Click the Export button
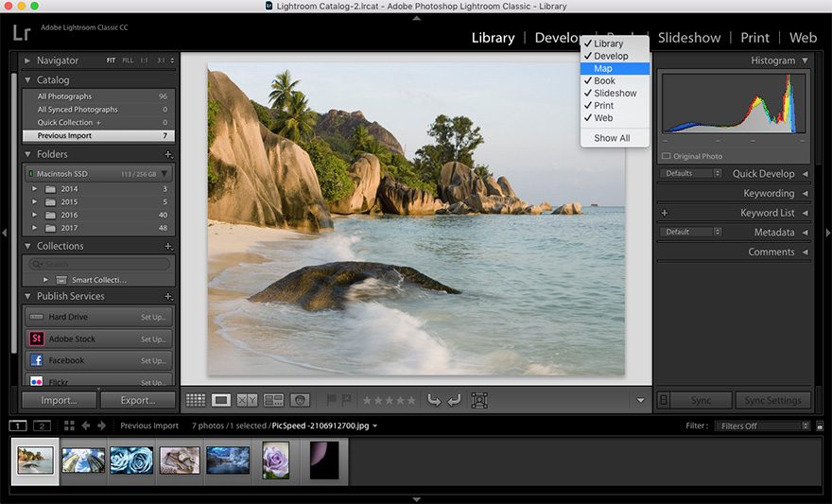The image size is (832, 504). 138,400
